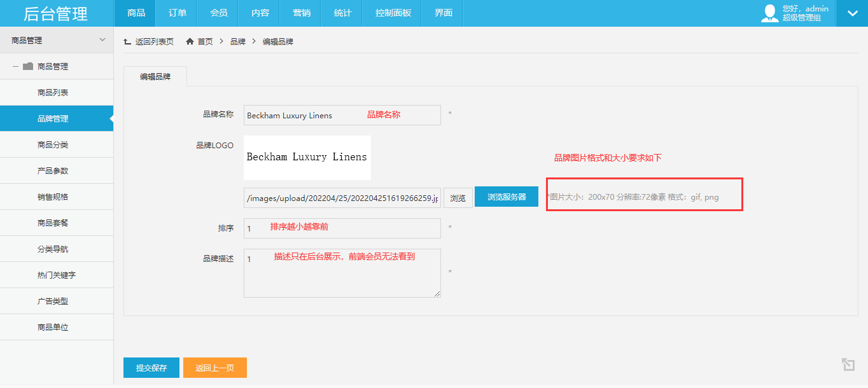Screen dimensions: 868x388
Task: Click the logo image path input field
Action: (x=342, y=198)
